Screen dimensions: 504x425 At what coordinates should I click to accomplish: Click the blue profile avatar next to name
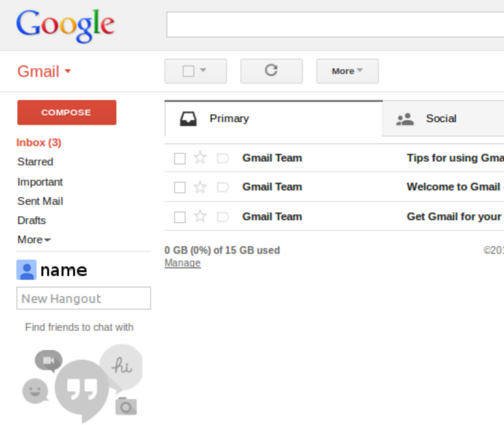tap(27, 270)
